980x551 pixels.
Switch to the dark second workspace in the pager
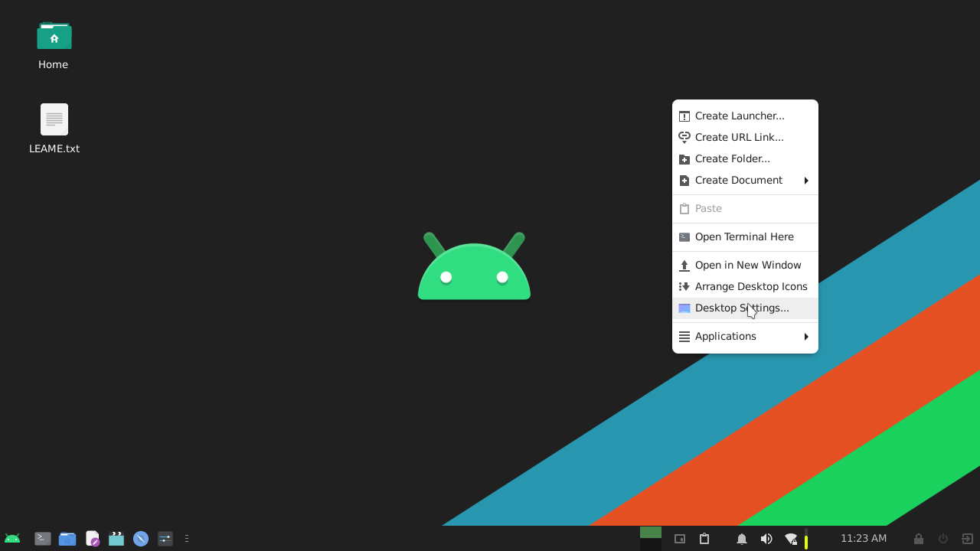(x=651, y=544)
